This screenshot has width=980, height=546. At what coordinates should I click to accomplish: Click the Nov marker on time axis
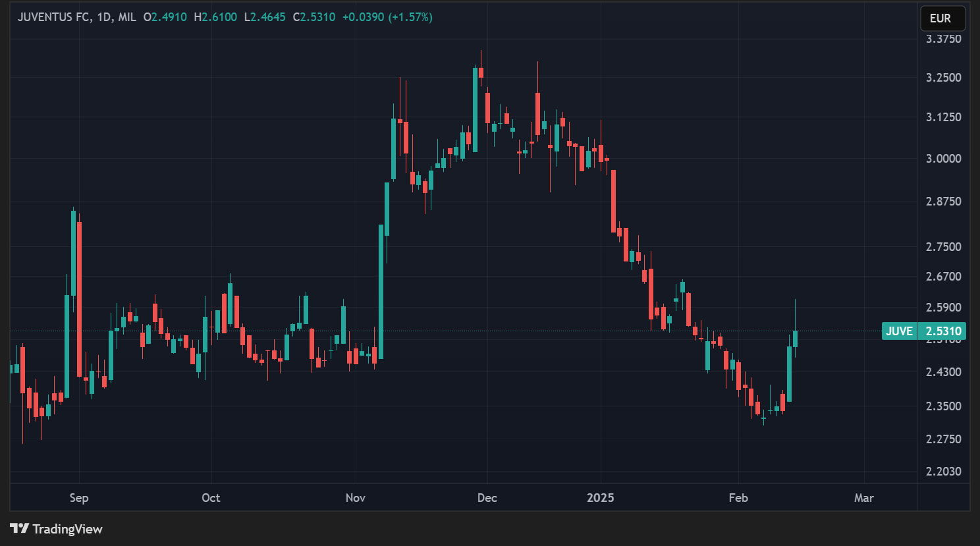click(355, 498)
